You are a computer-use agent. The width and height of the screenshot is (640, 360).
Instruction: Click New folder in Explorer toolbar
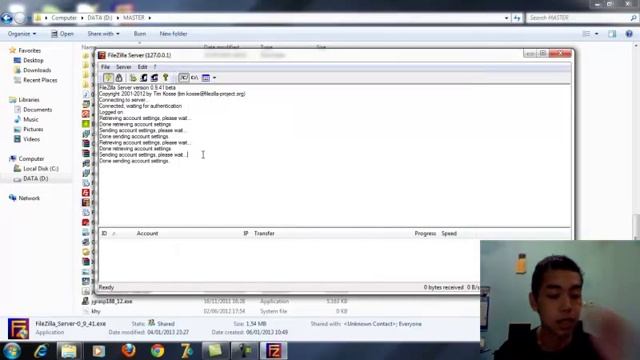point(173,34)
